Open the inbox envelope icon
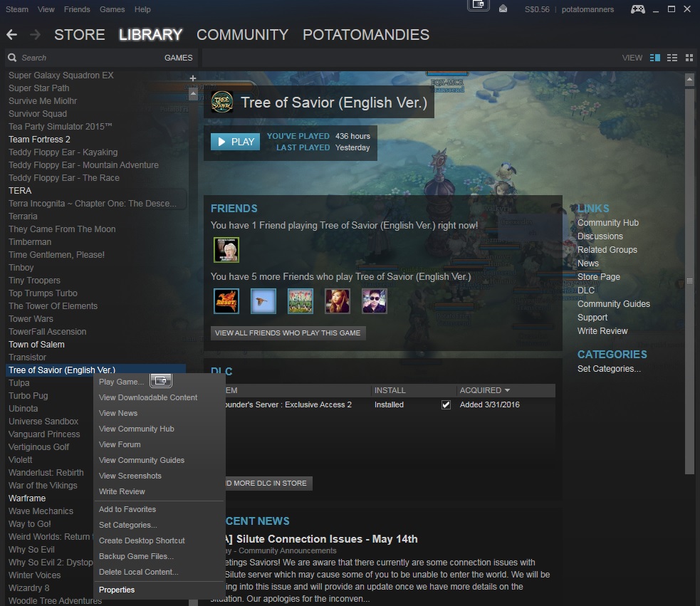 pyautogui.click(x=503, y=9)
